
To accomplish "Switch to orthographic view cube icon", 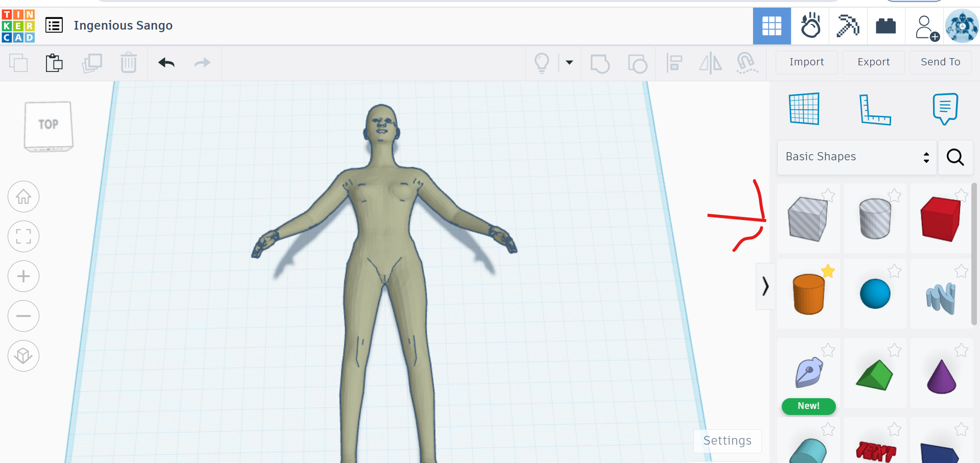I will [24, 356].
